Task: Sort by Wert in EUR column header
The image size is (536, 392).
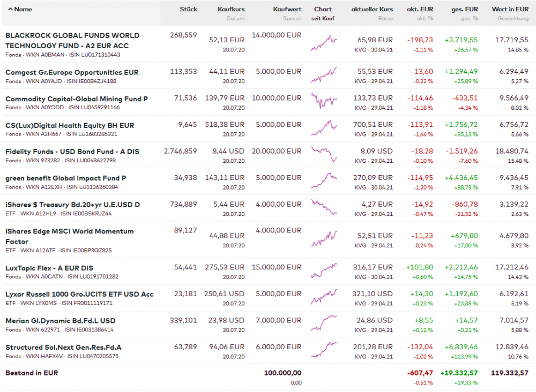Action: click(x=510, y=9)
